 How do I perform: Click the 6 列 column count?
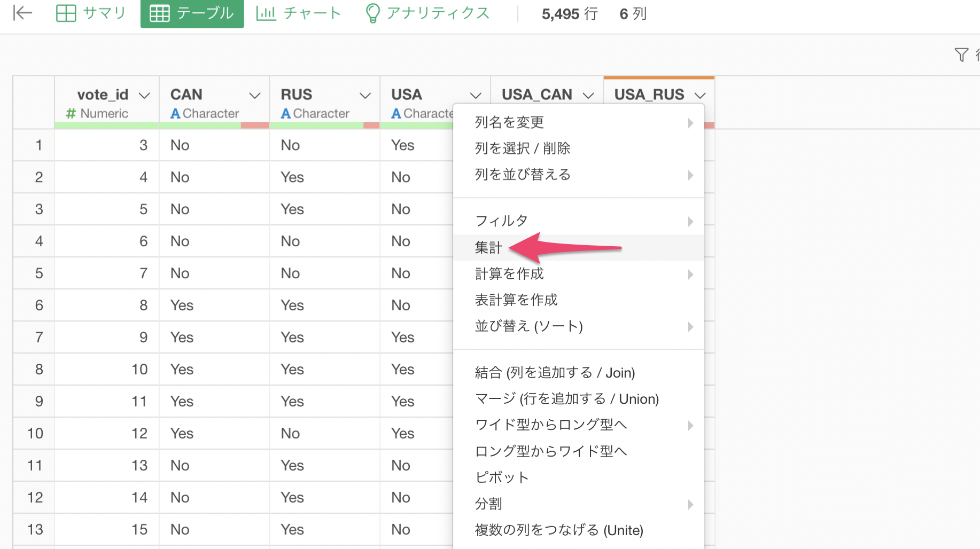(633, 14)
